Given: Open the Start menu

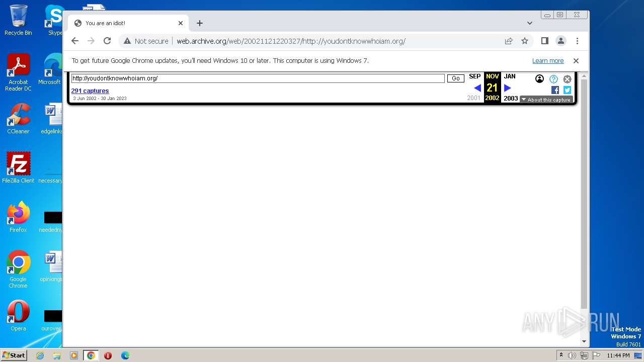Looking at the screenshot, I should (x=14, y=355).
